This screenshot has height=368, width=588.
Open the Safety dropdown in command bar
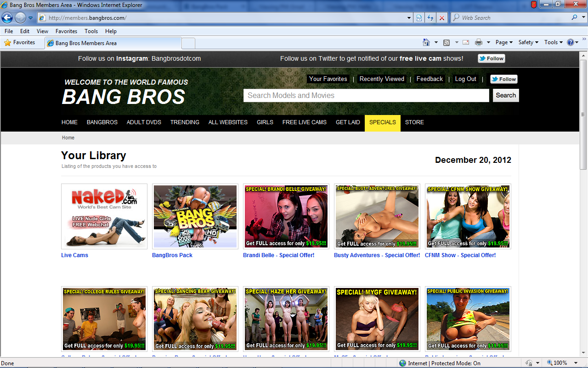point(528,42)
